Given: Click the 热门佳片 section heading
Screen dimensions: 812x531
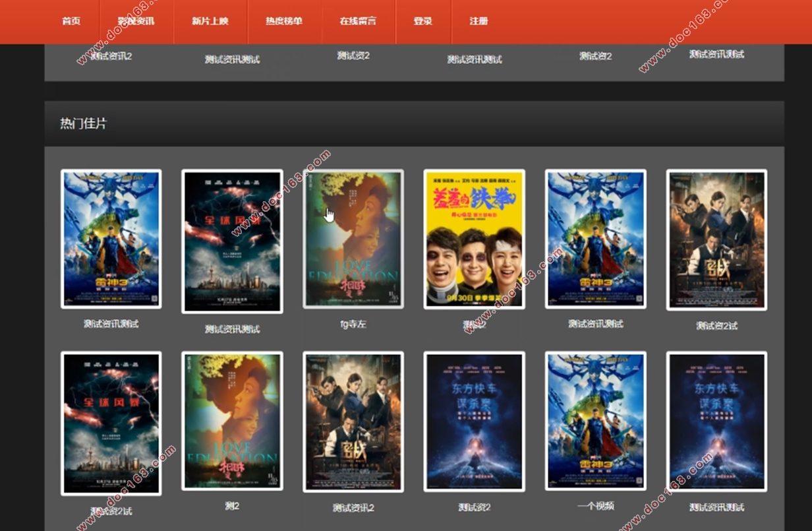Looking at the screenshot, I should tap(83, 123).
